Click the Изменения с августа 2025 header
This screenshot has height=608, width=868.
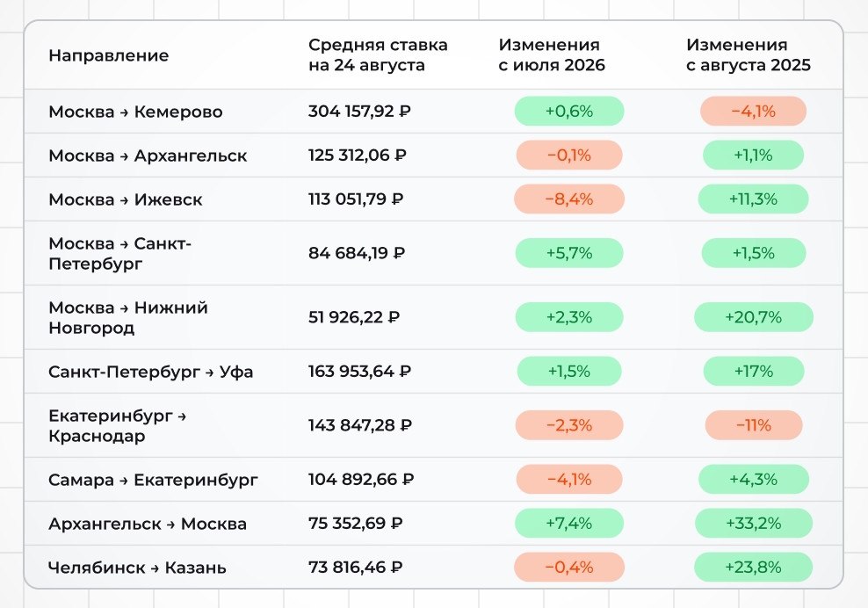click(749, 54)
